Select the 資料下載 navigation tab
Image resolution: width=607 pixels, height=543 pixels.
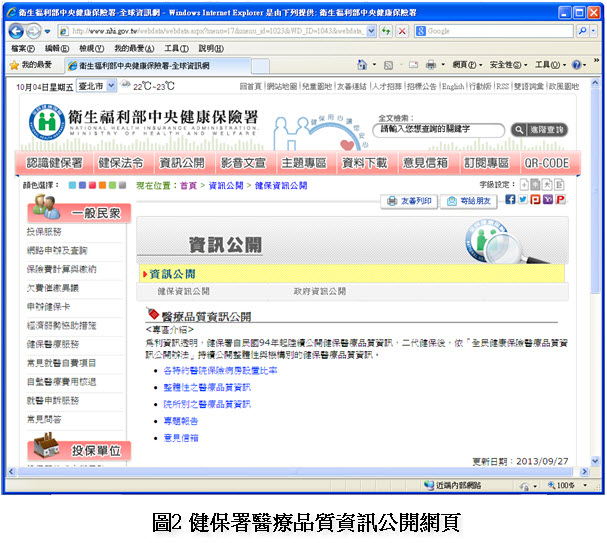click(364, 163)
